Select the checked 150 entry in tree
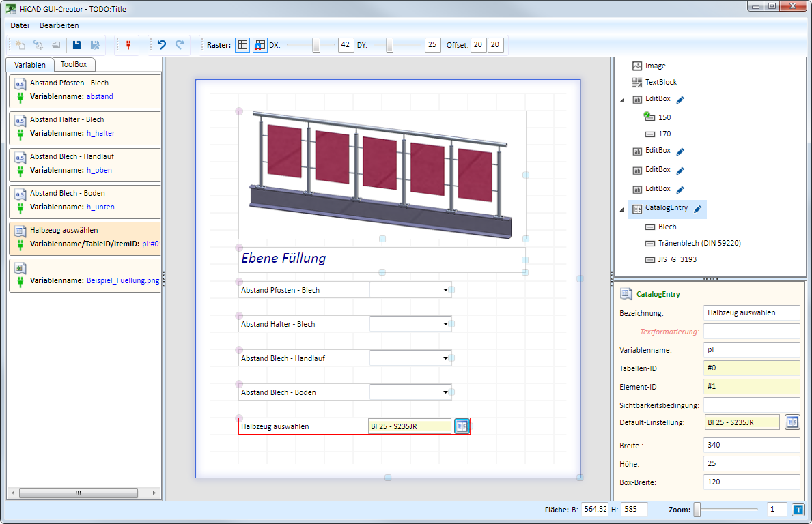Image resolution: width=812 pixels, height=524 pixels. coord(664,117)
